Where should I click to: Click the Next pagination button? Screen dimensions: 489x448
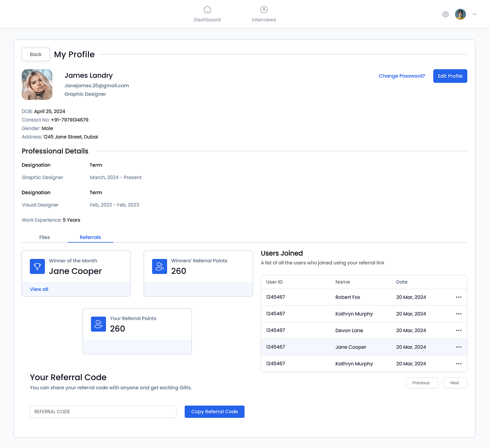455,382
